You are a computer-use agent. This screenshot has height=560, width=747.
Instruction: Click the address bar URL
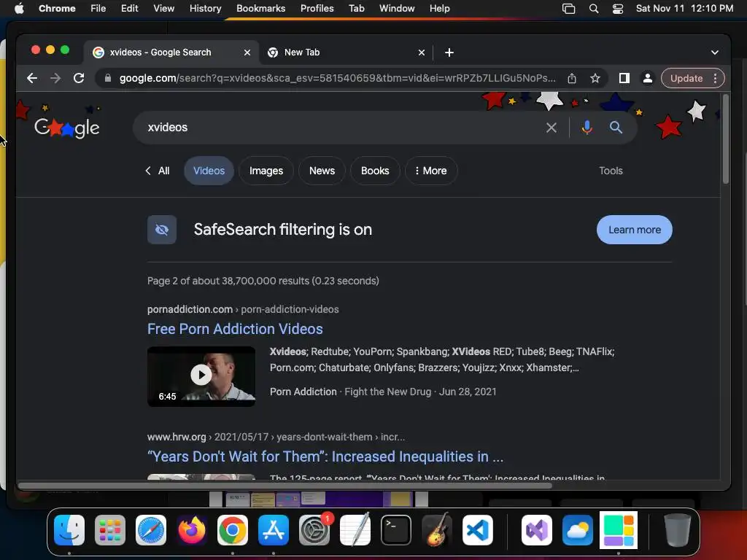point(337,78)
